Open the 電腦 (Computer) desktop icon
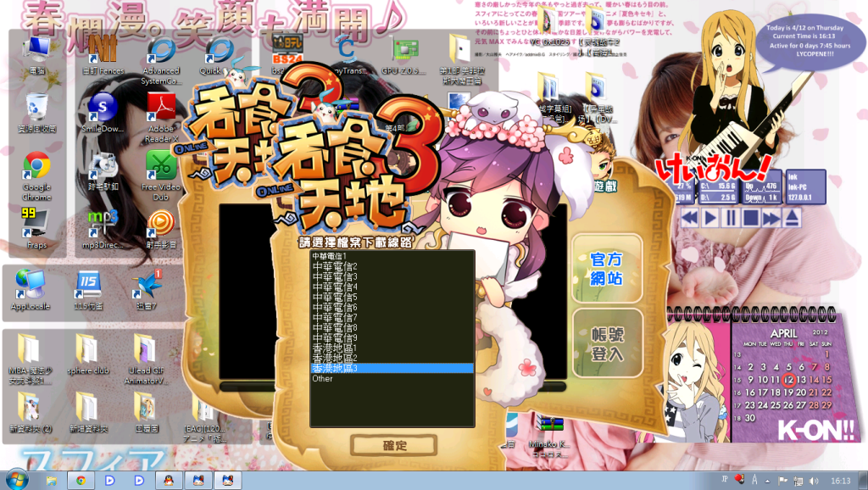 coord(37,56)
